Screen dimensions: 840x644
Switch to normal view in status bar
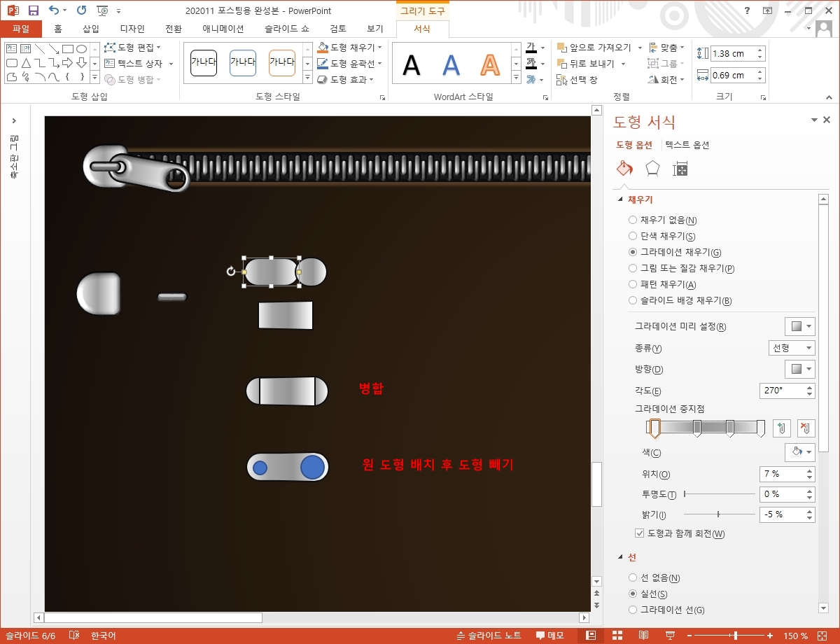point(591,636)
